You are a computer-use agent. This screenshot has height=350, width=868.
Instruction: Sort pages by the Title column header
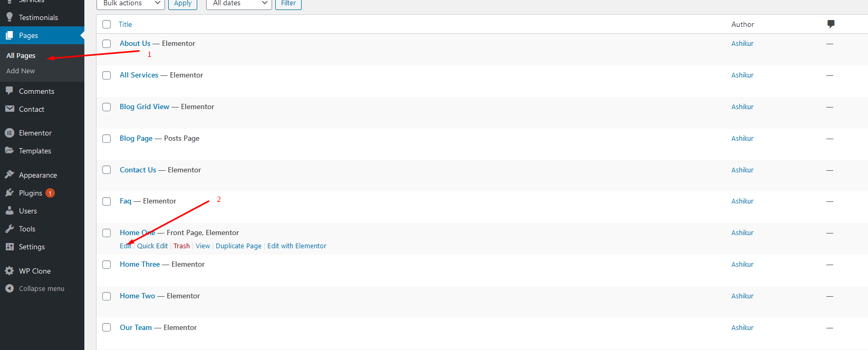[x=125, y=24]
